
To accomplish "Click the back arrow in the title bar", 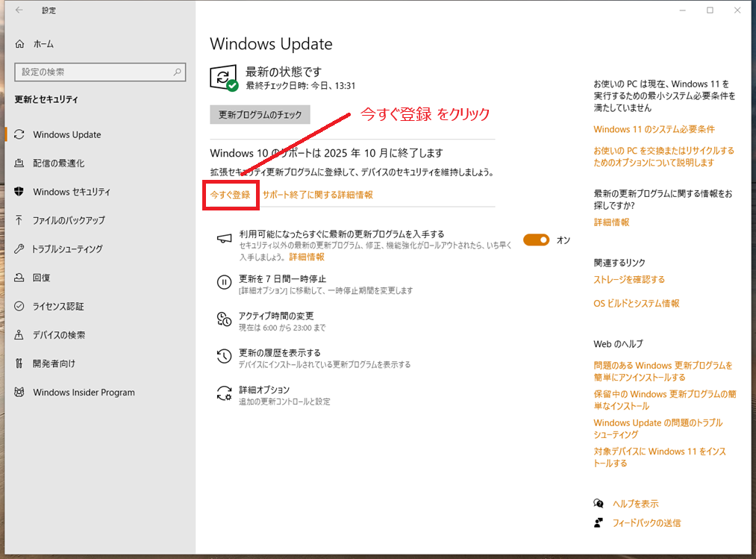I will pyautogui.click(x=19, y=10).
